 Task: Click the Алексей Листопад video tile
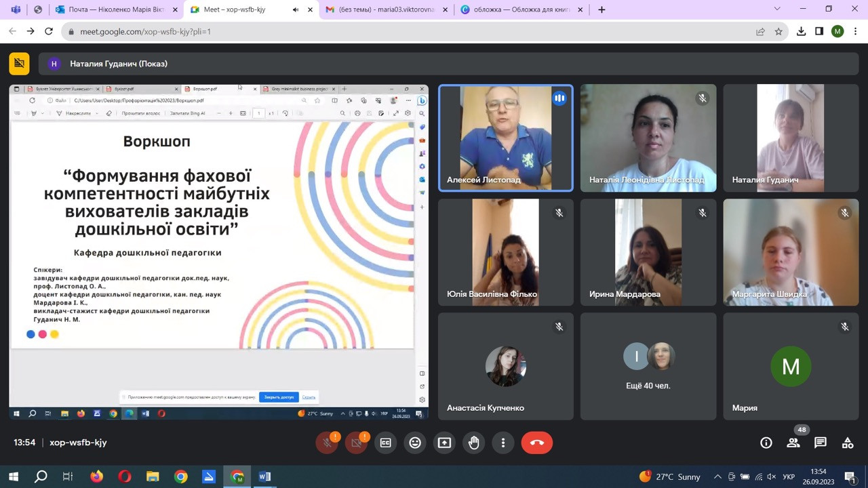pos(505,138)
